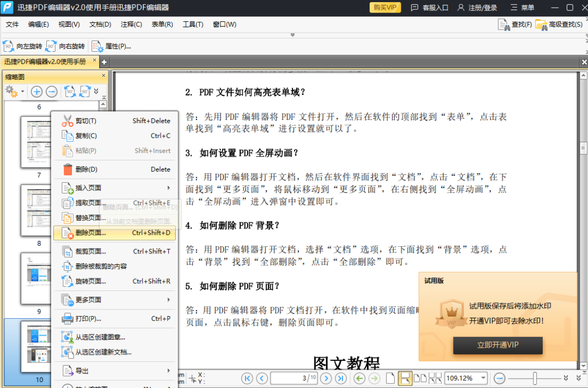Select 从选区创建新文档... menu entry
This screenshot has width=588, height=388.
pos(115,352)
